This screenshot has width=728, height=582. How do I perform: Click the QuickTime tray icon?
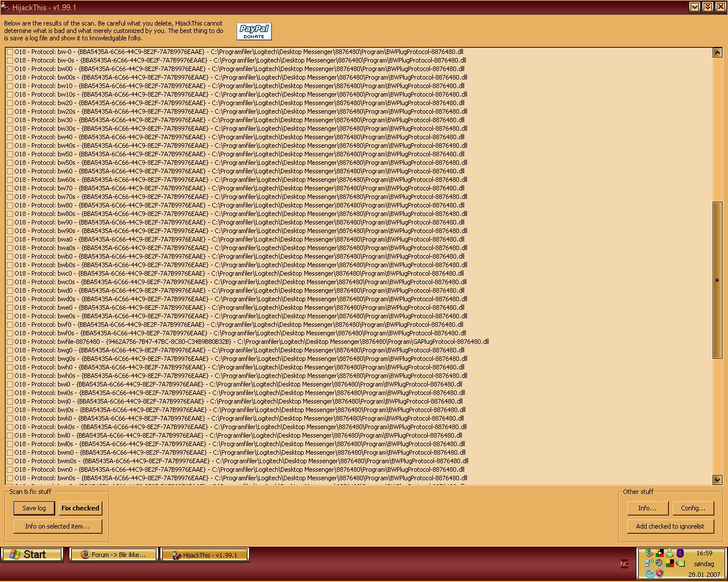(650, 573)
